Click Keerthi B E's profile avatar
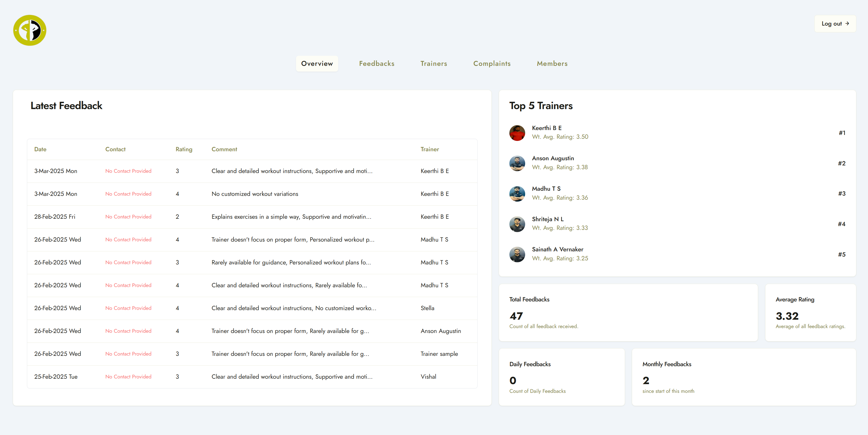This screenshot has height=435, width=868. tap(517, 133)
